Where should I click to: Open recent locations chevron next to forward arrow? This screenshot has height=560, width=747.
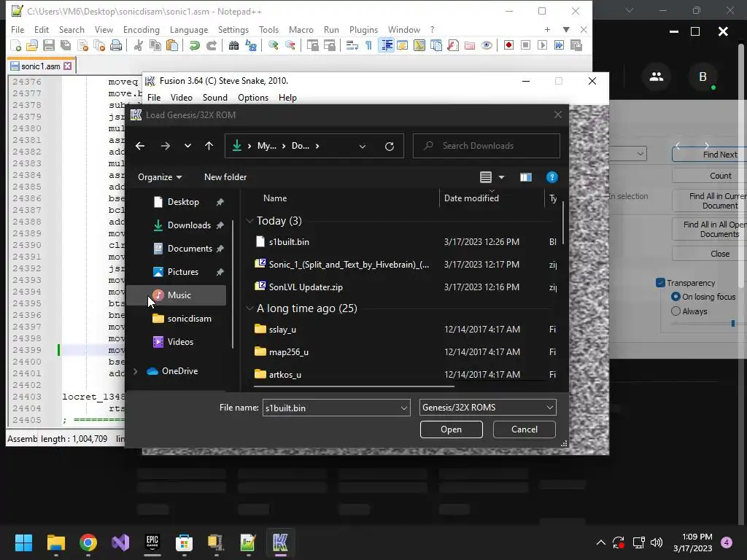(187, 146)
